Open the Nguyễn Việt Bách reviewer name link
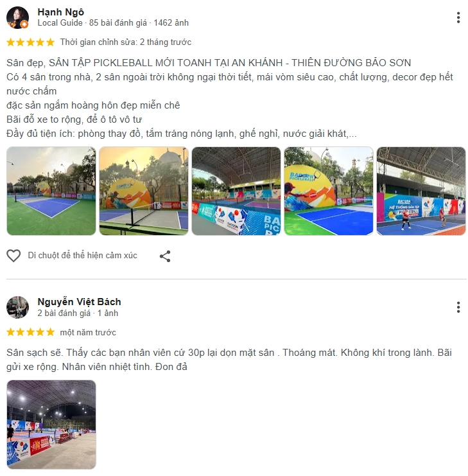Viewport: 468px width, 476px height. pos(79,302)
